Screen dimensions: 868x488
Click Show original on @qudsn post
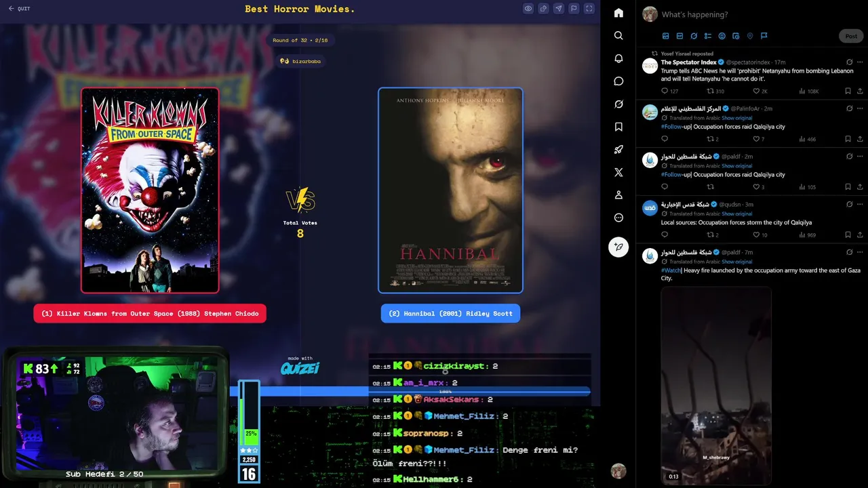[736, 213]
